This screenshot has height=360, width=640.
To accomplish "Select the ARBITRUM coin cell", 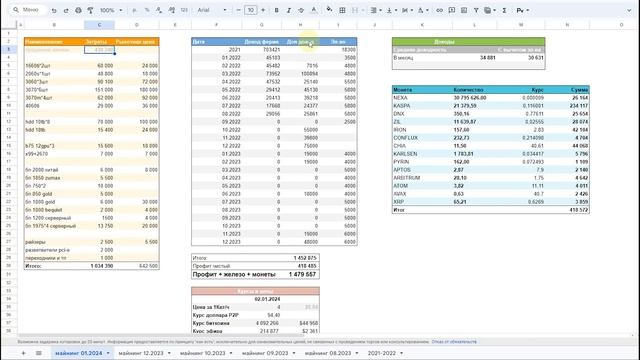I will (422, 178).
